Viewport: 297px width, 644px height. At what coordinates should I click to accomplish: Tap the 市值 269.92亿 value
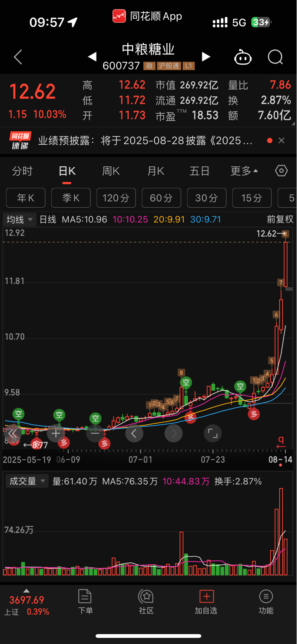click(x=199, y=85)
